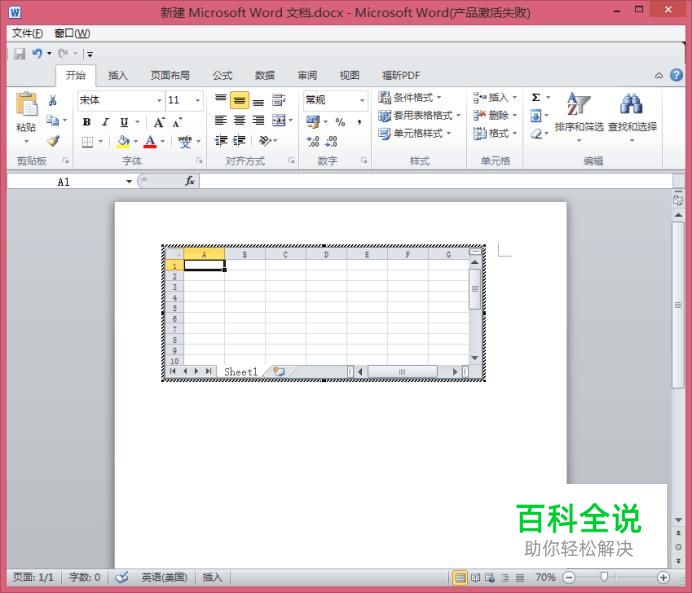Click the Clear eraser icon
692x593 pixels.
(x=536, y=134)
